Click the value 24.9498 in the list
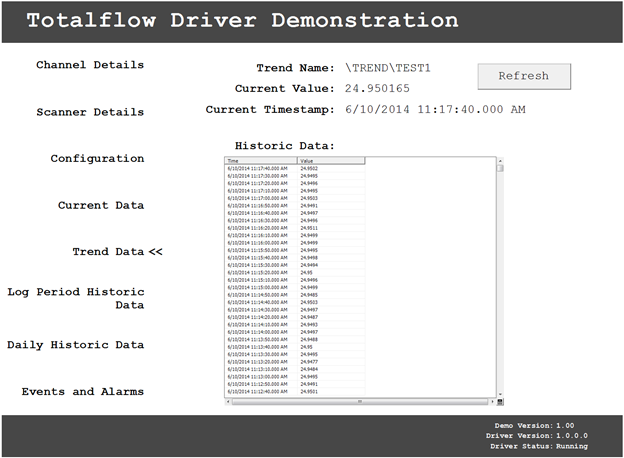This screenshot has width=624, height=458. coord(309,257)
